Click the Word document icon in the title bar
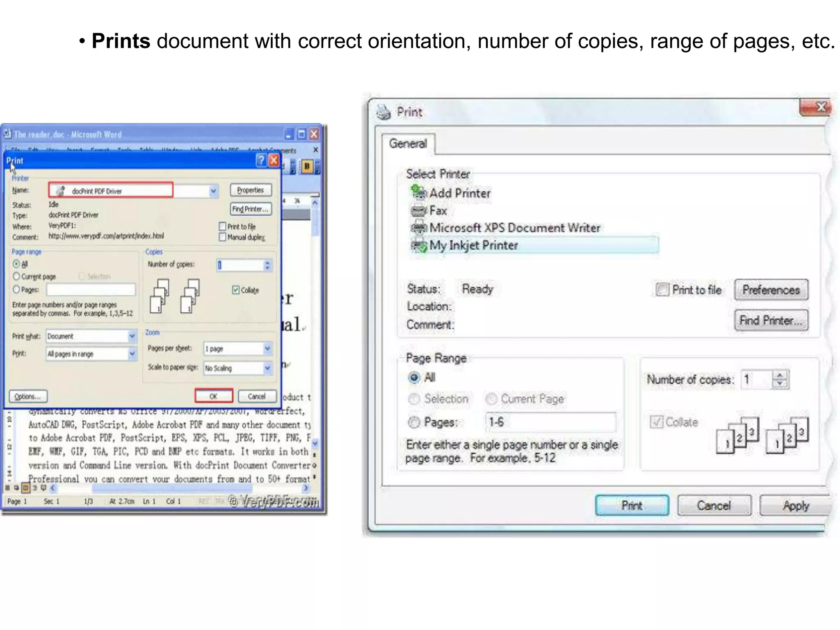 (7, 134)
